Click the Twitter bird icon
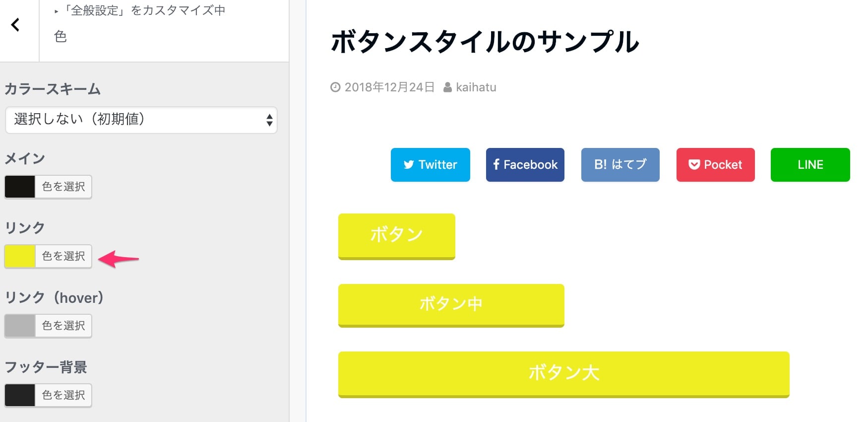Screen dimensions: 868x422 tap(409, 165)
